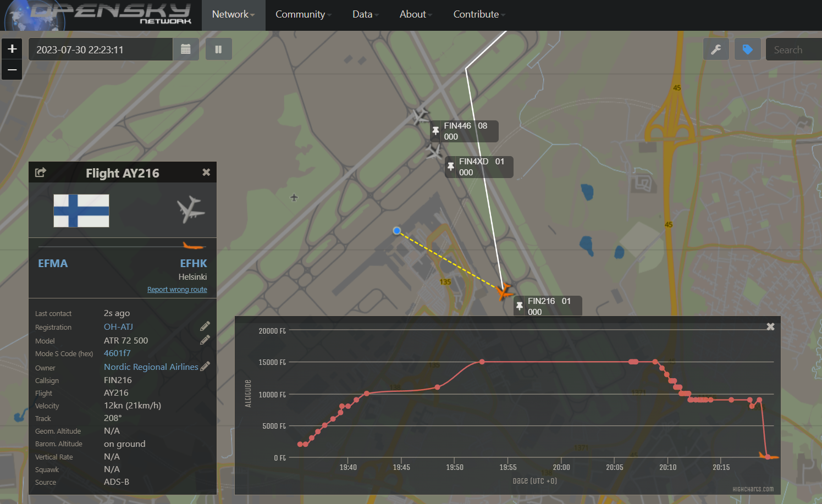Unpin the FIN4XD label
This screenshot has width=822, height=504.
point(450,167)
